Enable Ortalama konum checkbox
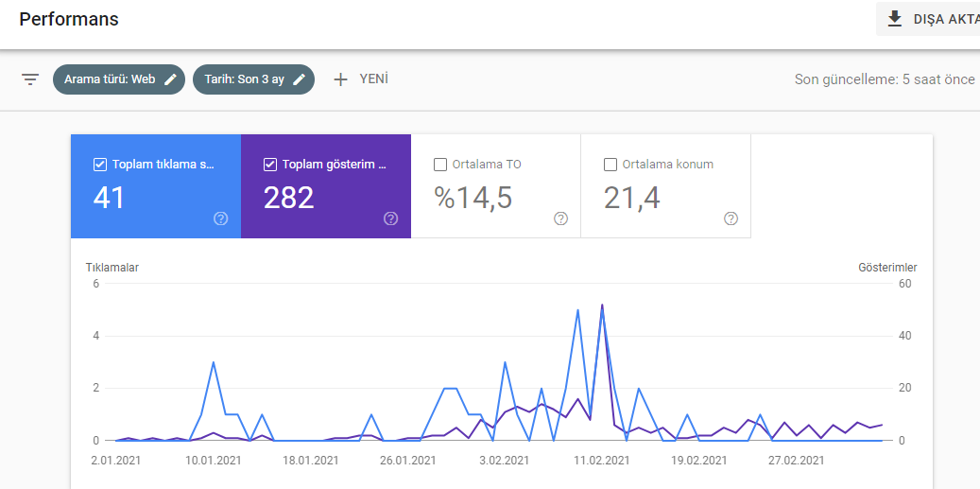This screenshot has width=980, height=489. 610,165
